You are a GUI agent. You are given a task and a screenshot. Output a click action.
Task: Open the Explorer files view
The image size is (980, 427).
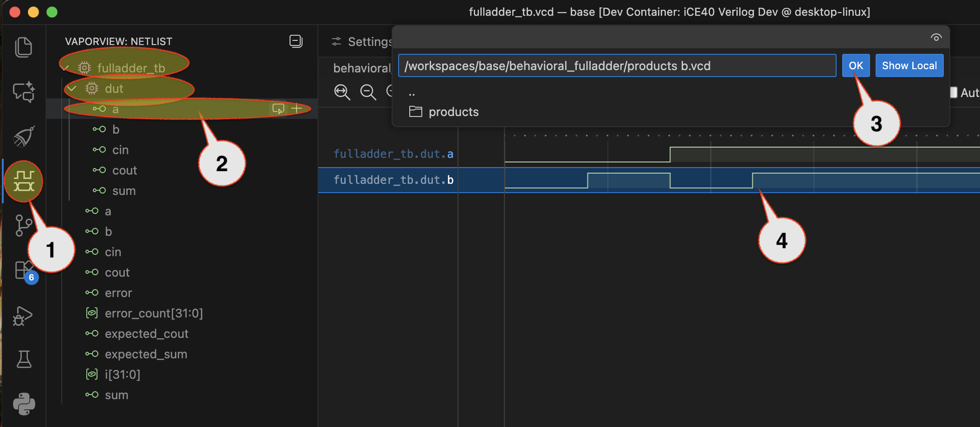pos(24,47)
